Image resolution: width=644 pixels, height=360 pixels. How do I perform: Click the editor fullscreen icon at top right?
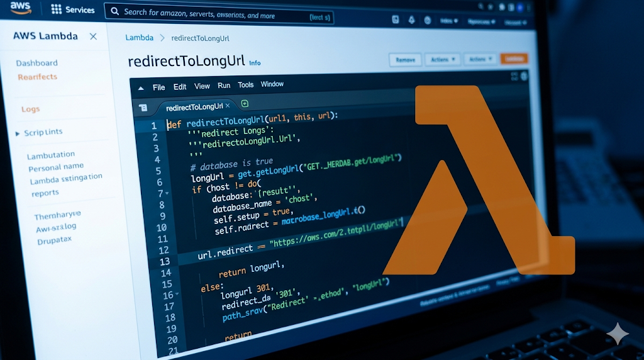pyautogui.click(x=514, y=76)
